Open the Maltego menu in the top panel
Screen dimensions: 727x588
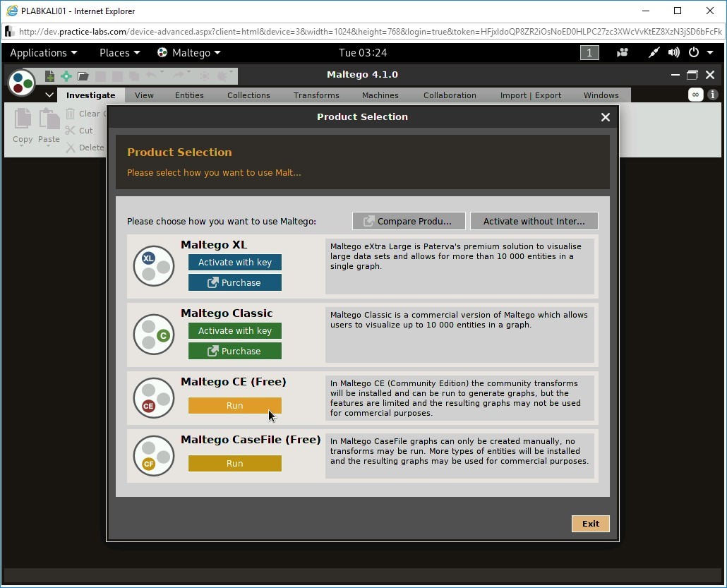tap(188, 52)
